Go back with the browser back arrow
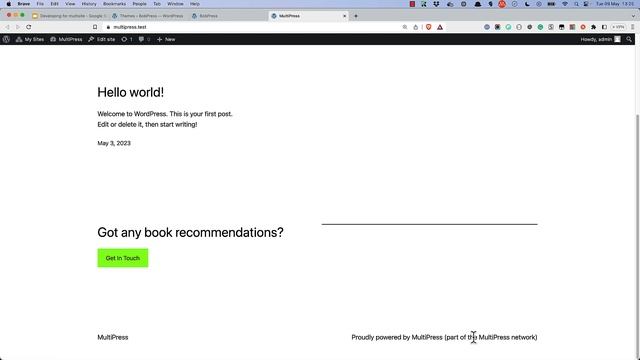 (7, 27)
